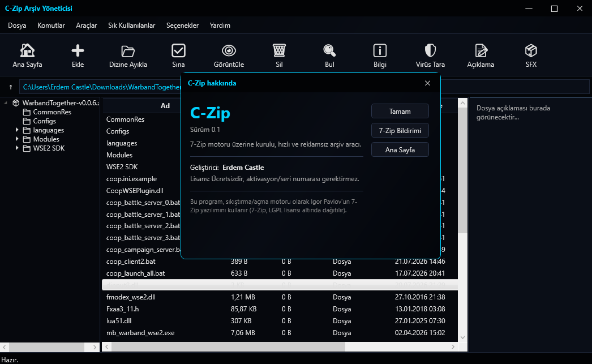Click the SFX package icon
The width and height of the screenshot is (592, 364).
click(531, 50)
